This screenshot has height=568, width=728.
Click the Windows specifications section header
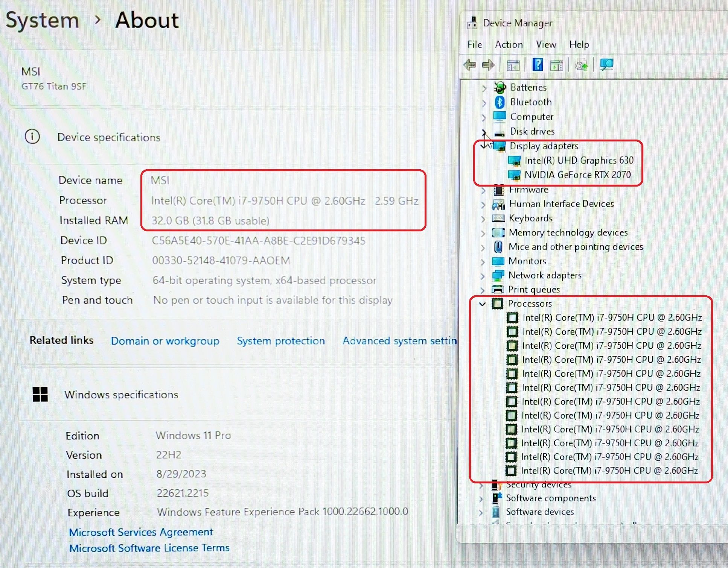tap(121, 395)
